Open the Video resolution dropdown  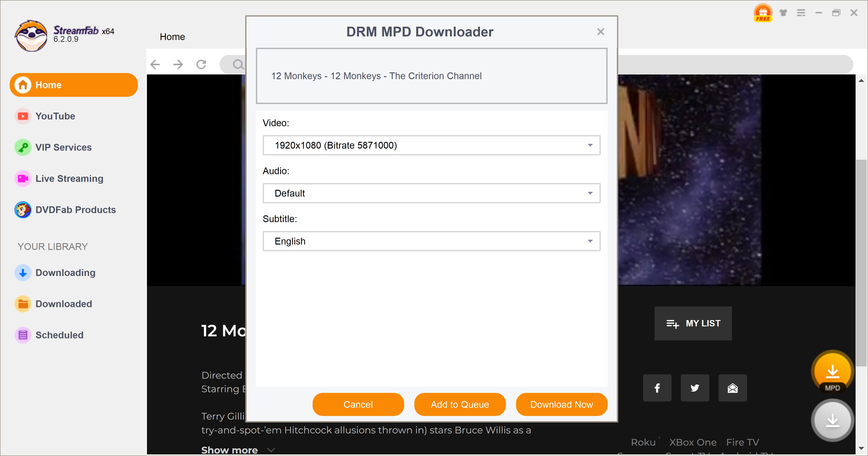tap(431, 145)
